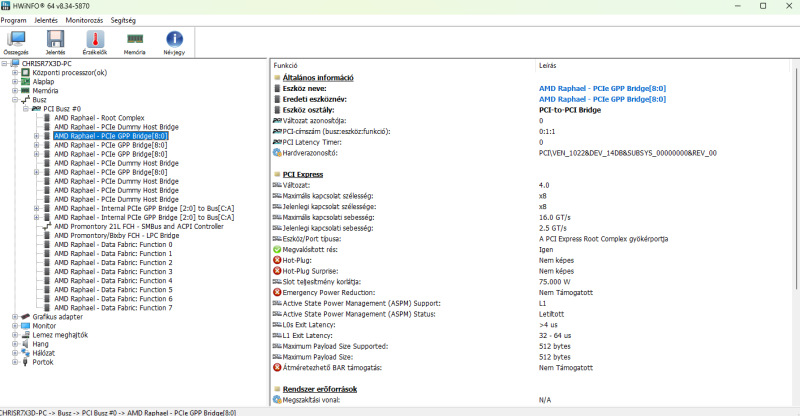Expand the Memória tree node
Image resolution: width=800 pixels, height=416 pixels.
(x=15, y=91)
